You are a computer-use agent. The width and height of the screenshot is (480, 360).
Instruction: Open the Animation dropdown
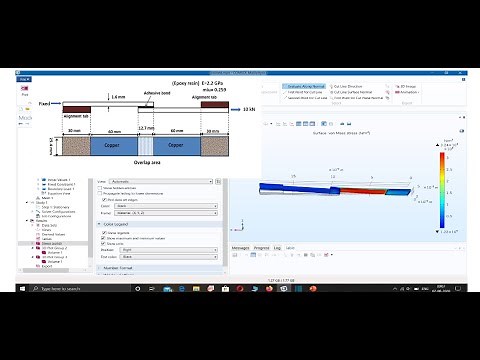[407, 92]
